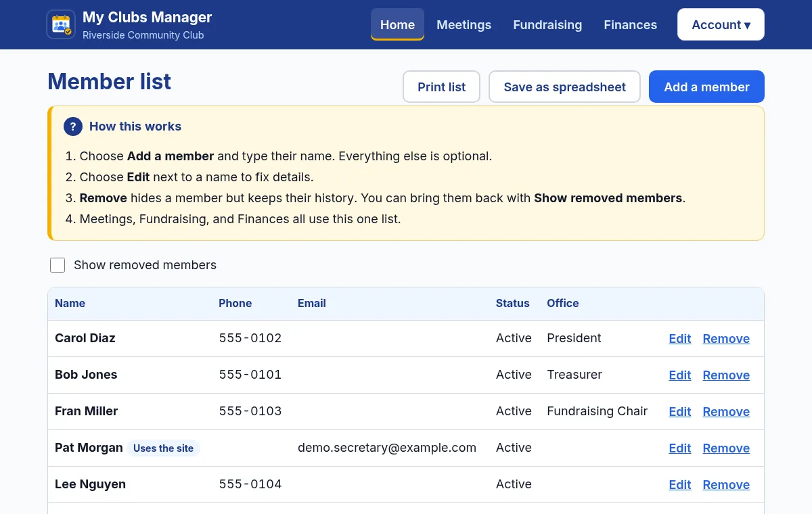Edit Pat Morgan's details
812x514 pixels.
coord(680,448)
